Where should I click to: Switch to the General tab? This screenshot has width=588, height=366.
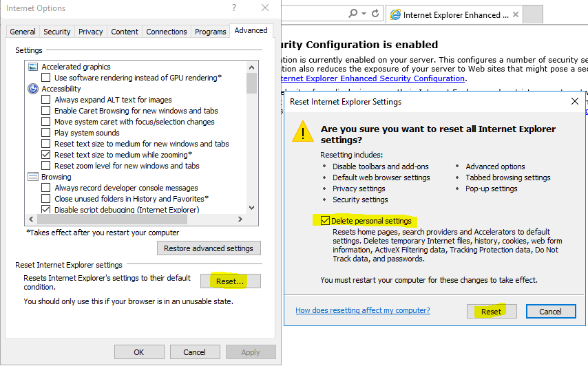click(x=23, y=32)
